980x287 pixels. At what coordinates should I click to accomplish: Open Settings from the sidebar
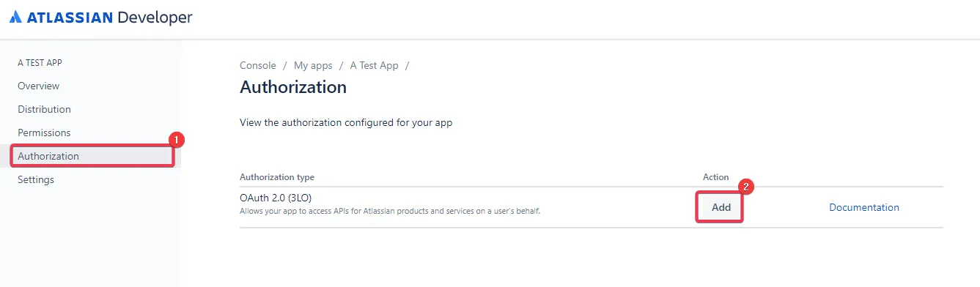(x=36, y=179)
